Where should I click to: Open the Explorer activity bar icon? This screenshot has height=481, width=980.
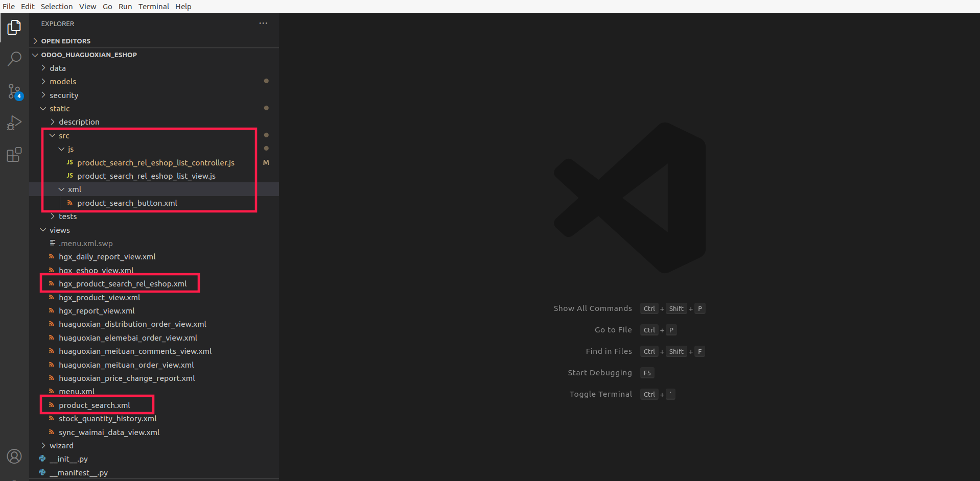tap(14, 28)
